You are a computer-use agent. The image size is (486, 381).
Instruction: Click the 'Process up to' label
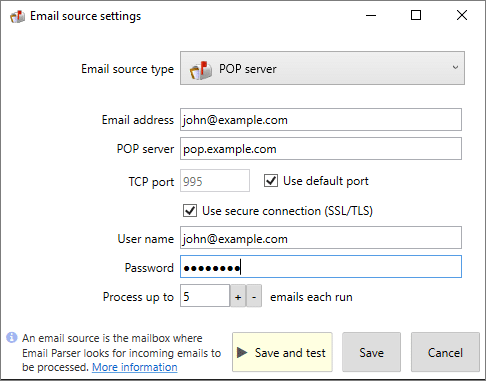point(138,297)
